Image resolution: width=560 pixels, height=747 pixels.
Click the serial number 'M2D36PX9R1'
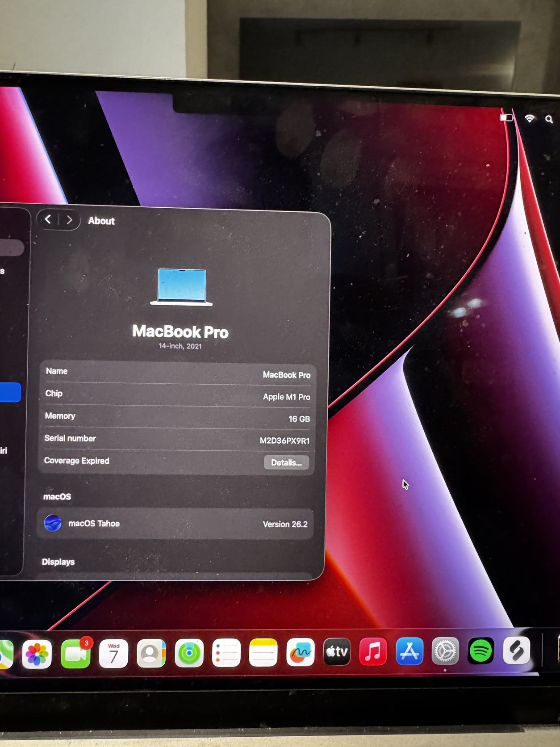click(x=284, y=441)
